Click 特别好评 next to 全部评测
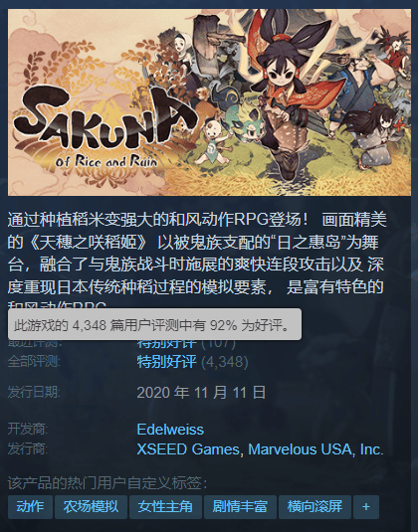The height and width of the screenshot is (532, 418). click(x=166, y=362)
